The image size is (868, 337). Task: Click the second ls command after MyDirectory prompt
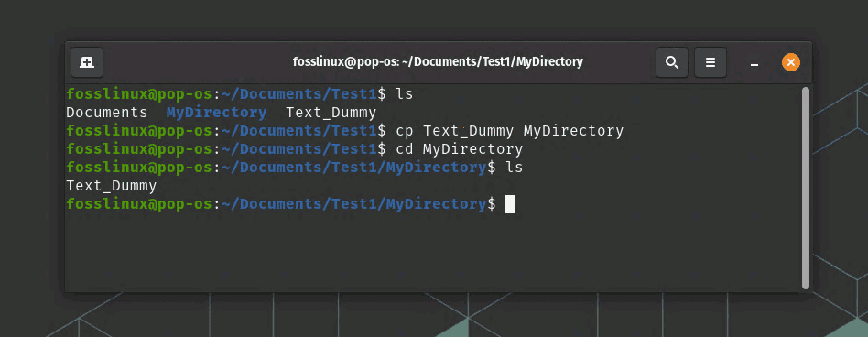coord(515,167)
